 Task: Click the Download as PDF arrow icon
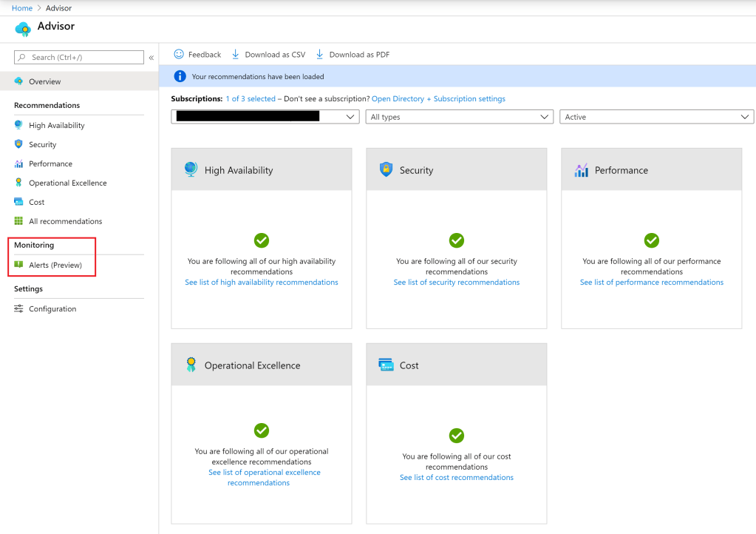pos(320,54)
